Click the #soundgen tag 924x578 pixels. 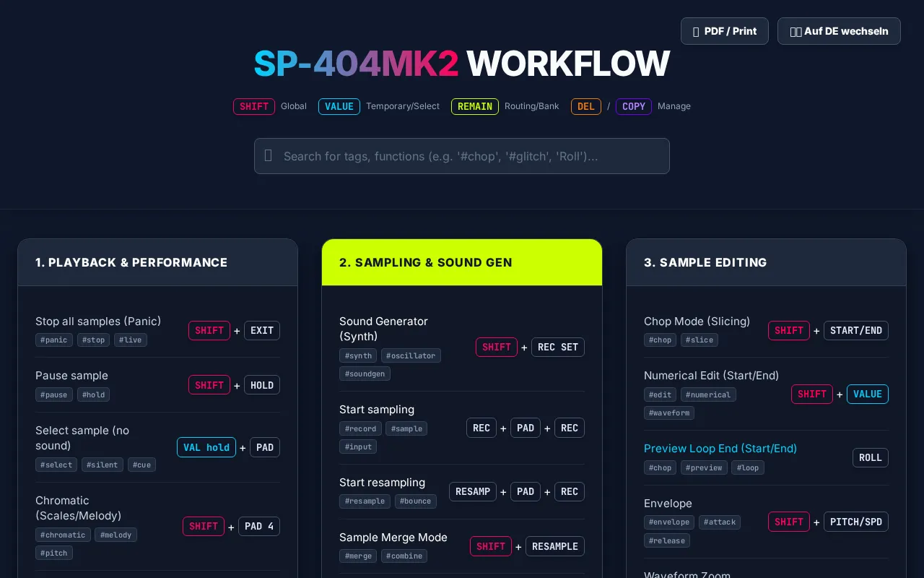365,374
